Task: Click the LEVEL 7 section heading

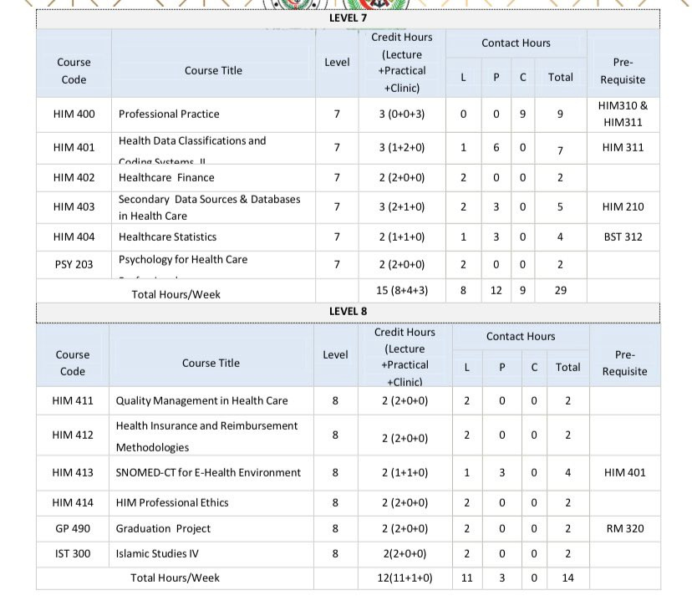Action: (348, 18)
